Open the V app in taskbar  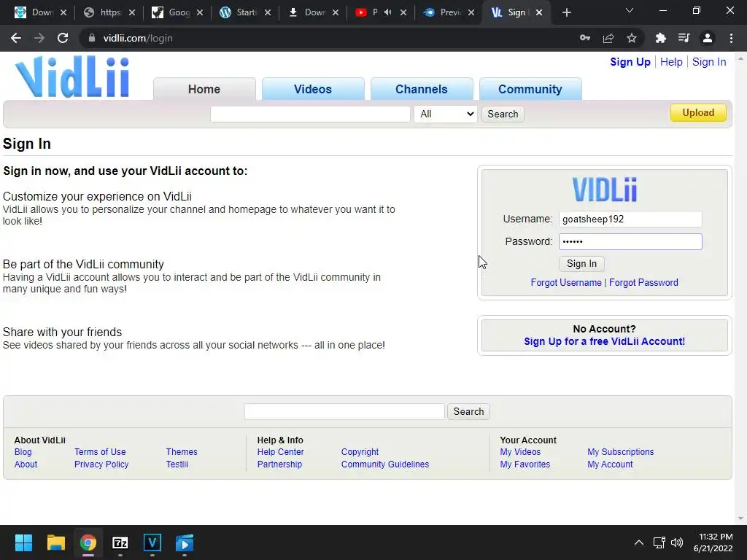152,542
